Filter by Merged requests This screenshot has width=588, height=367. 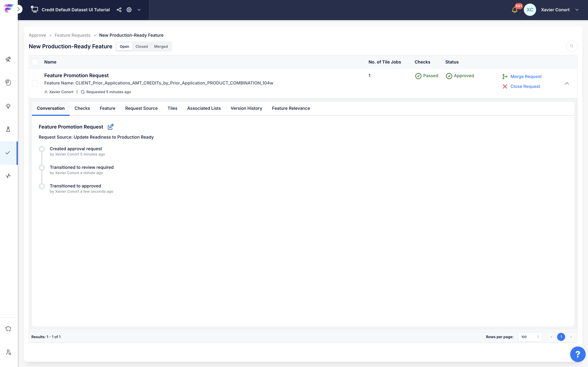point(161,46)
